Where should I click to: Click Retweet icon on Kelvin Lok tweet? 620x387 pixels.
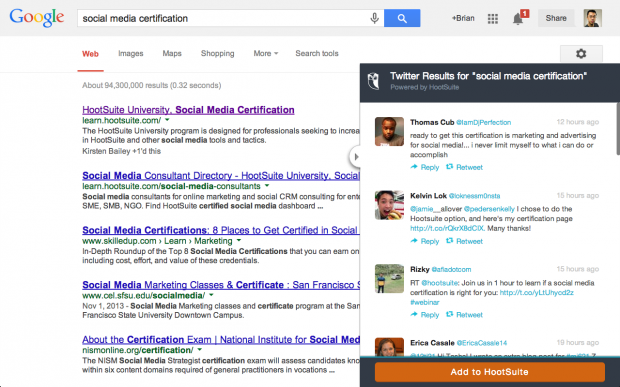click(449, 241)
